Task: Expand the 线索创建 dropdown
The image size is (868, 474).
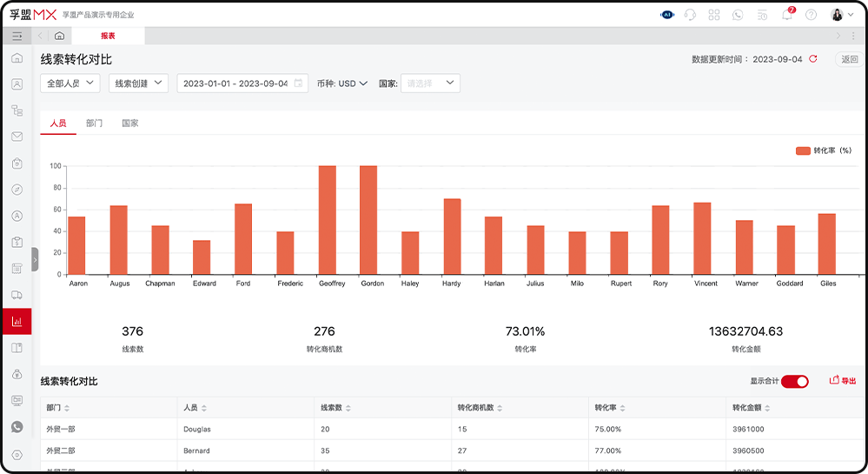Action: click(x=138, y=83)
